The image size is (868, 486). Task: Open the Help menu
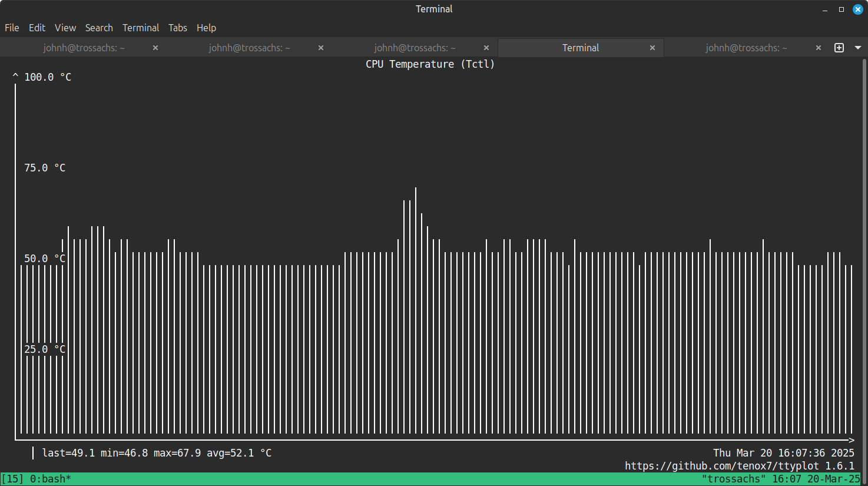(206, 28)
